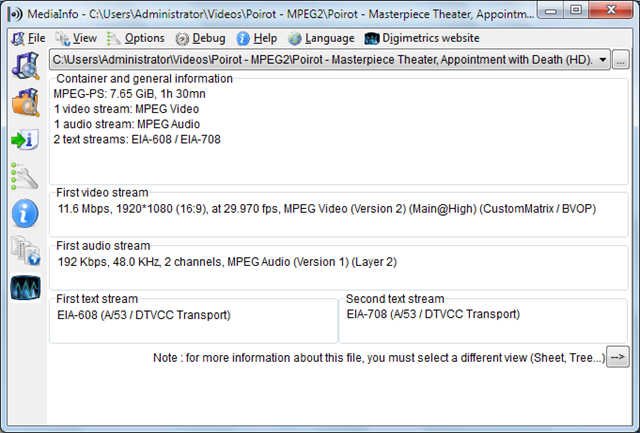Image resolution: width=640 pixels, height=433 pixels.
Task: Click the Export sidebar icon with green arrow
Action: click(25, 140)
